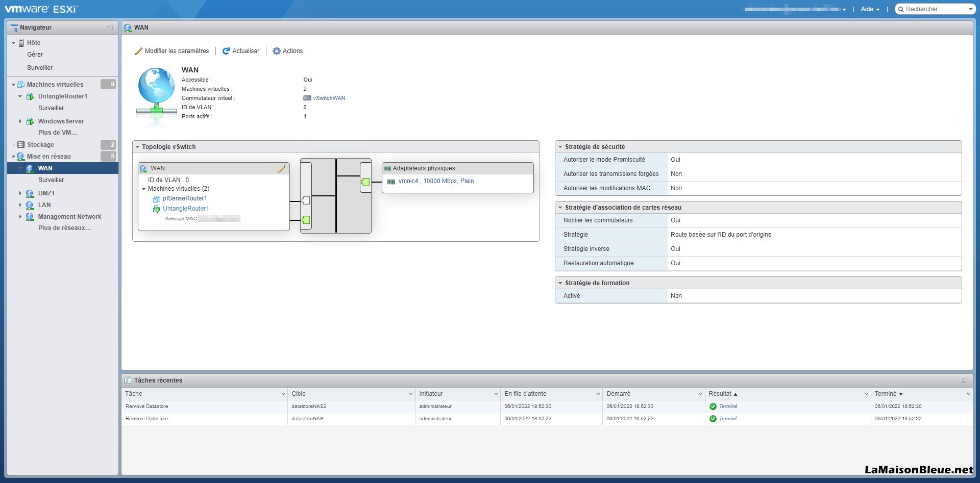
Task: Open the Démarré column dropdown
Action: (x=700, y=394)
